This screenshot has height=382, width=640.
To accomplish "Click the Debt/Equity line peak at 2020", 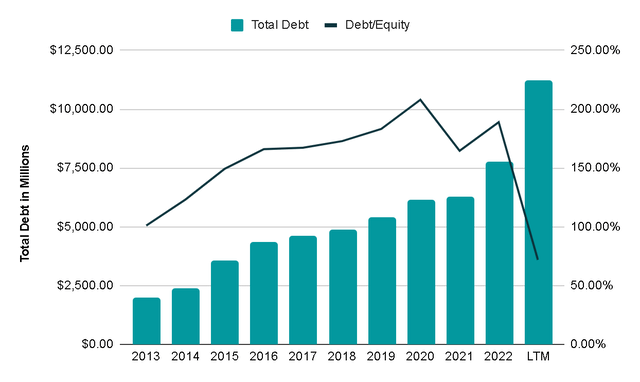I will click(420, 100).
